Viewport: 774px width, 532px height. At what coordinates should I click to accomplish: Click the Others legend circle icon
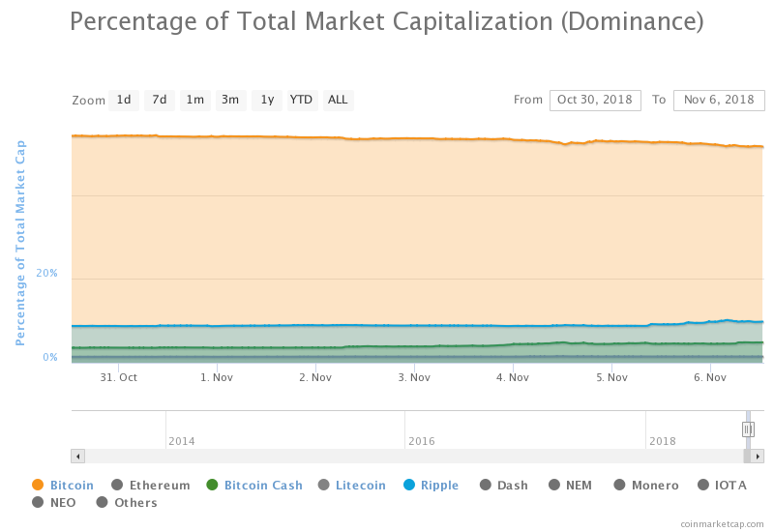point(102,503)
